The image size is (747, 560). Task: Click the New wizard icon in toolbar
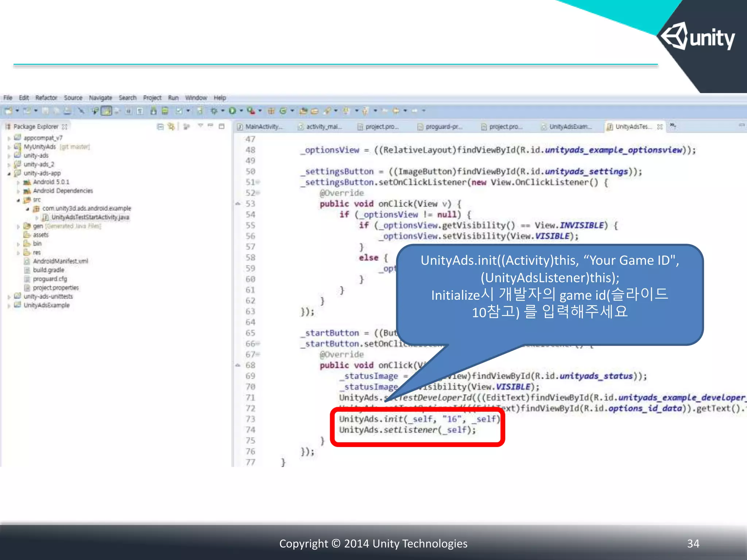click(x=8, y=110)
